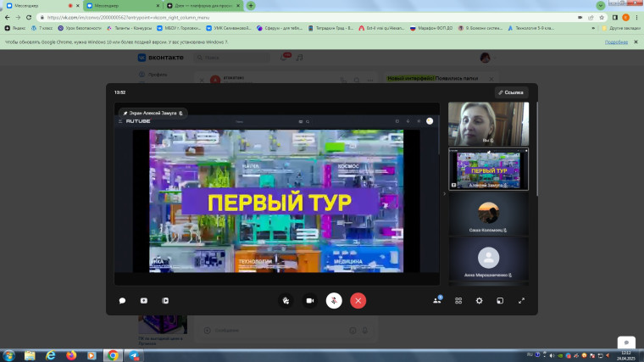Screen dimensions: 644x362
Task: Expand the call to full screen
Action: point(521,301)
